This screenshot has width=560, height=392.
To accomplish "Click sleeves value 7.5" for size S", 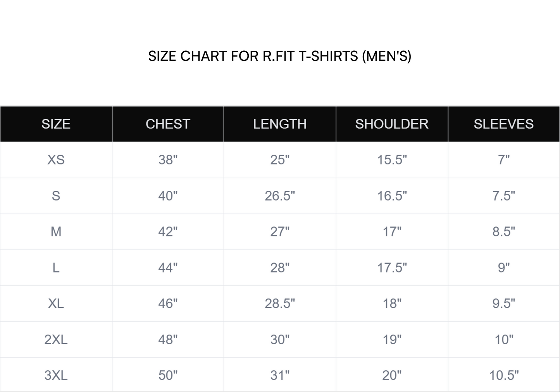I will click(x=503, y=196).
